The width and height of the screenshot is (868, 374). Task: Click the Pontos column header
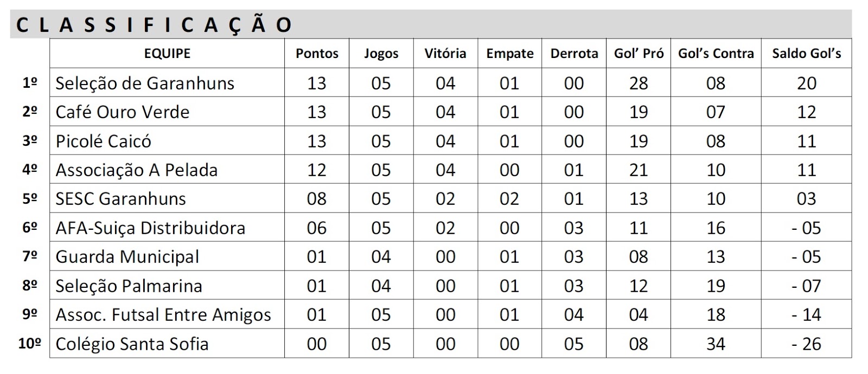click(317, 53)
